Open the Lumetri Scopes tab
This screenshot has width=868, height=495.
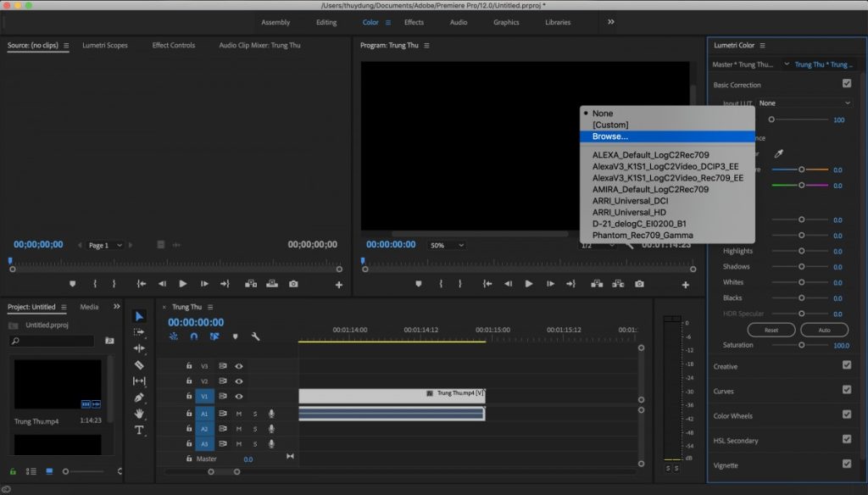click(x=105, y=45)
